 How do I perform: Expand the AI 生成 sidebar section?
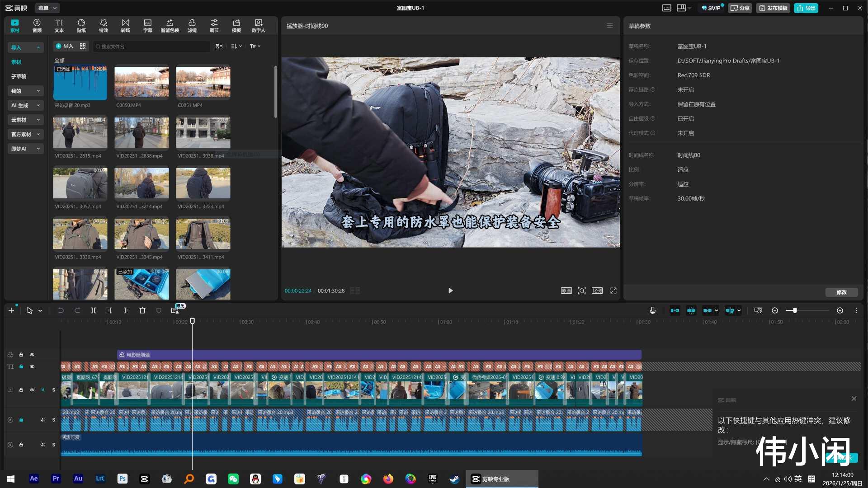point(25,105)
